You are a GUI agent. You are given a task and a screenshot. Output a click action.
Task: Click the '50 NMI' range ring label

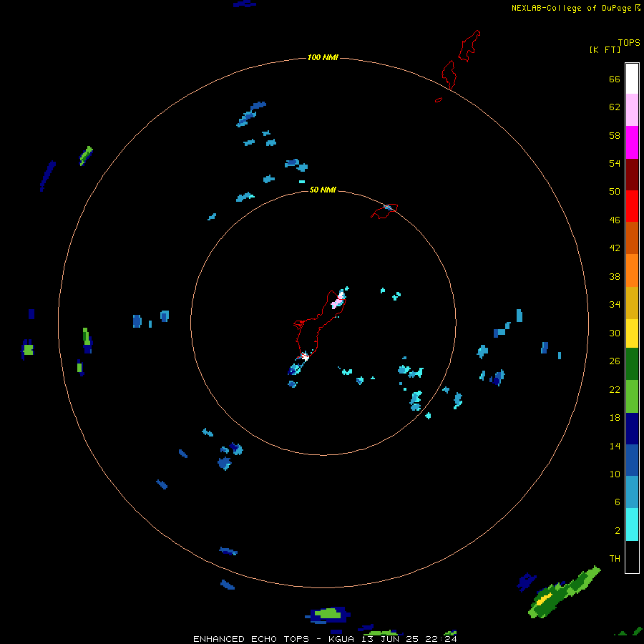coord(323,190)
